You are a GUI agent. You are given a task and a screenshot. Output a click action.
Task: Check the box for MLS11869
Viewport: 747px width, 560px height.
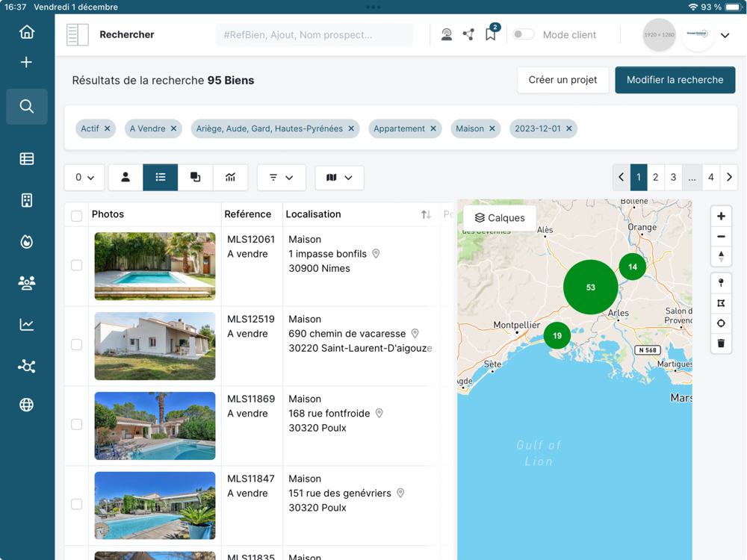77,424
